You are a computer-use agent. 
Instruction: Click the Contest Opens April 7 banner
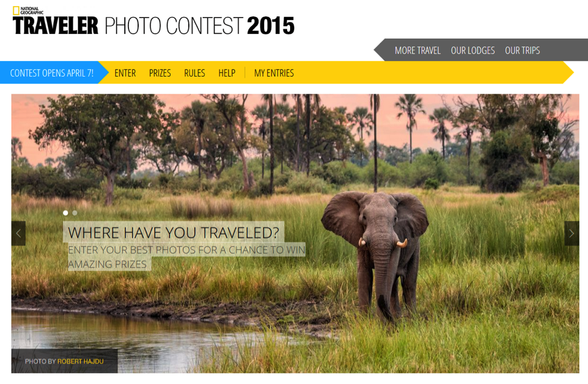(52, 73)
